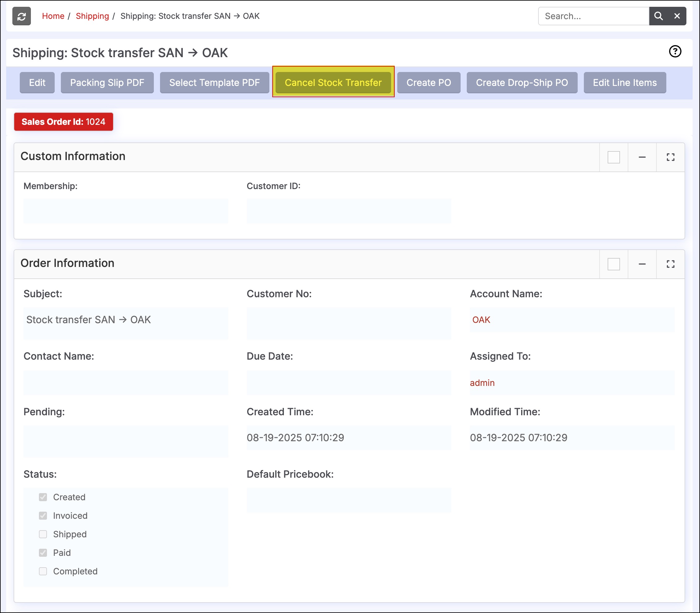The height and width of the screenshot is (613, 700).
Task: Collapse the Custom Information panel
Action: 642,157
